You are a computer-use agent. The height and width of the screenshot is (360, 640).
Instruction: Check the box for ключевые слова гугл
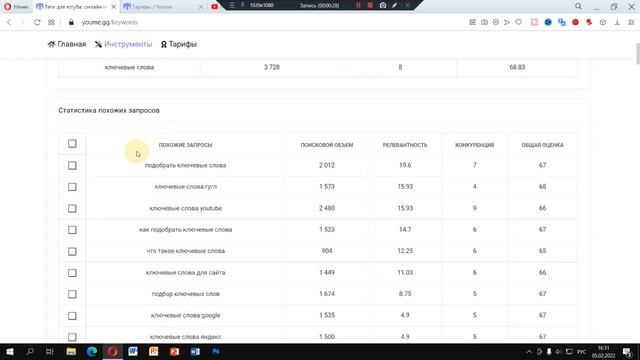(72, 187)
